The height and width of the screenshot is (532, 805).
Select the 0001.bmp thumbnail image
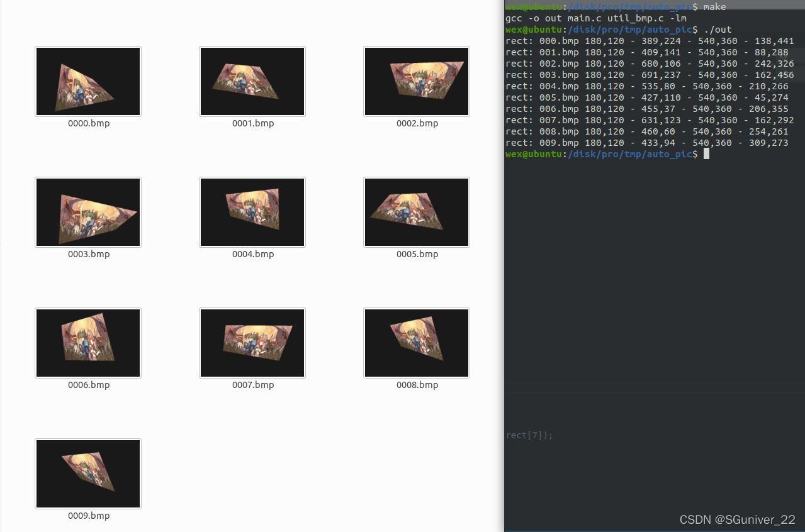click(252, 81)
